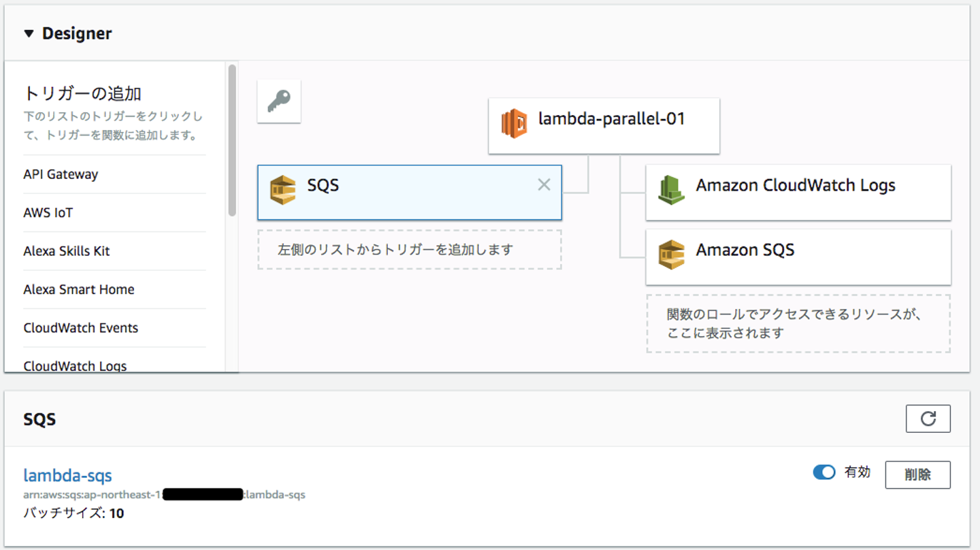Viewport: 980px width, 550px height.
Task: Add API Gateway trigger
Action: (61, 174)
